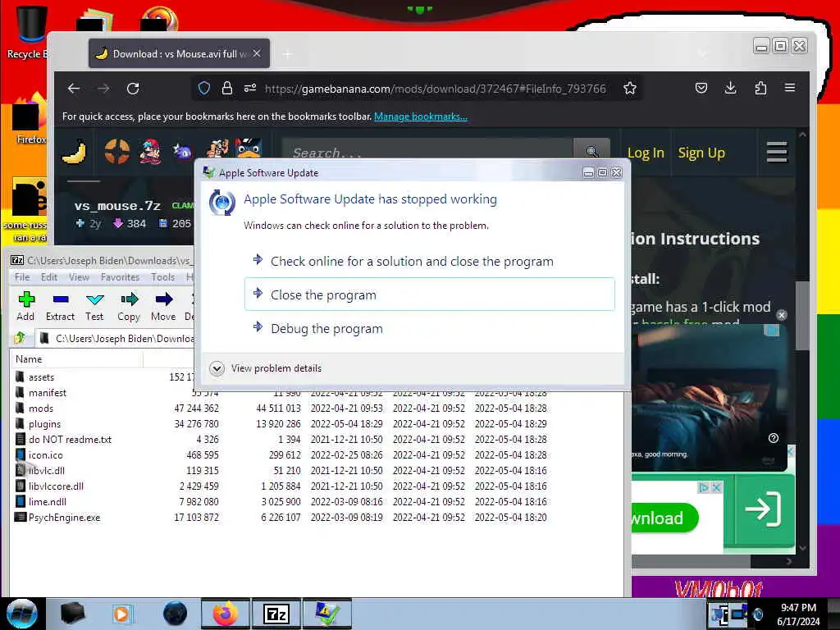Choose Close the program
The image size is (840, 630).
(x=430, y=294)
